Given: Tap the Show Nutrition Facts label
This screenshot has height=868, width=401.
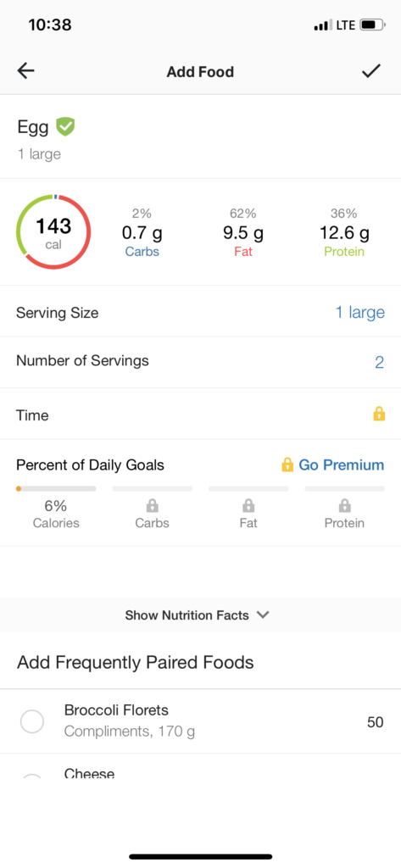Looking at the screenshot, I should point(187,615).
